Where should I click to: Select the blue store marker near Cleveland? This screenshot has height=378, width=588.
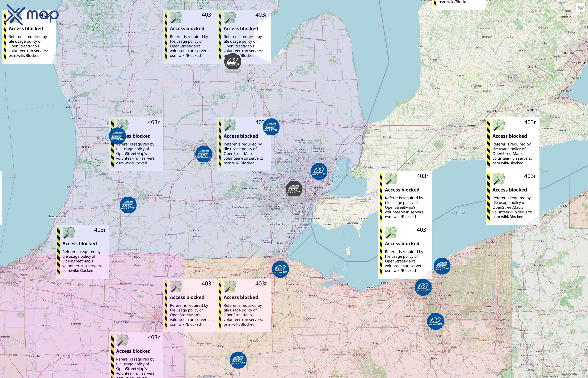(x=423, y=287)
